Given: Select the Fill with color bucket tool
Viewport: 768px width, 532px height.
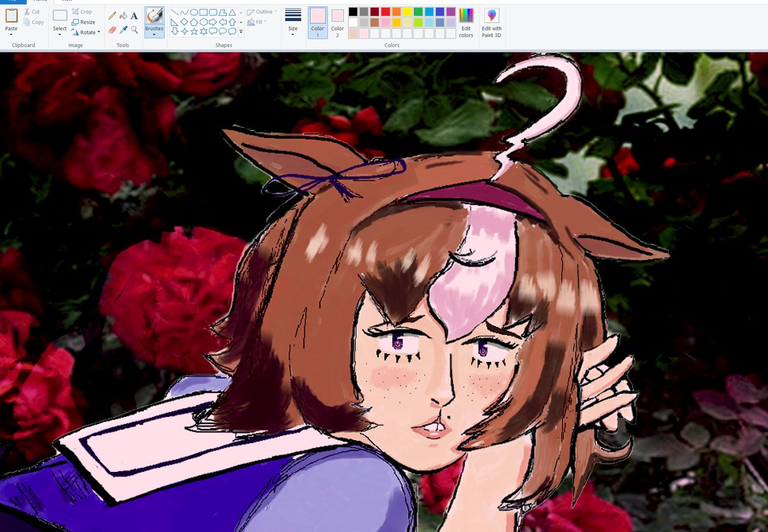Looking at the screenshot, I should [123, 15].
